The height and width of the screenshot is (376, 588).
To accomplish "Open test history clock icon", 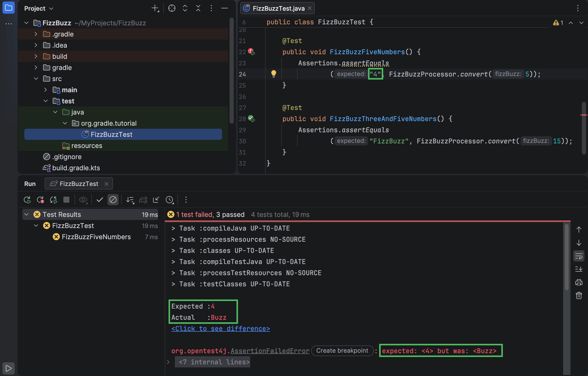I will pos(169,200).
